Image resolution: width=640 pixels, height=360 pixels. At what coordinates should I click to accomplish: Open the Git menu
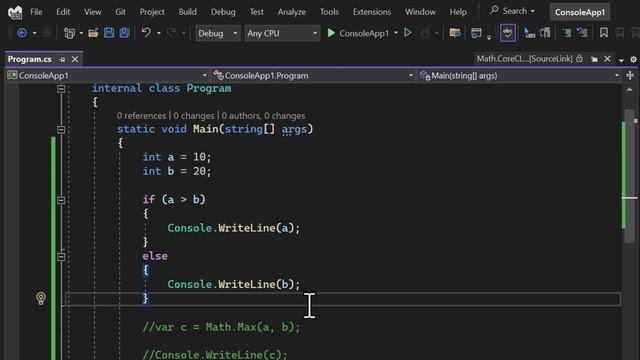point(120,12)
